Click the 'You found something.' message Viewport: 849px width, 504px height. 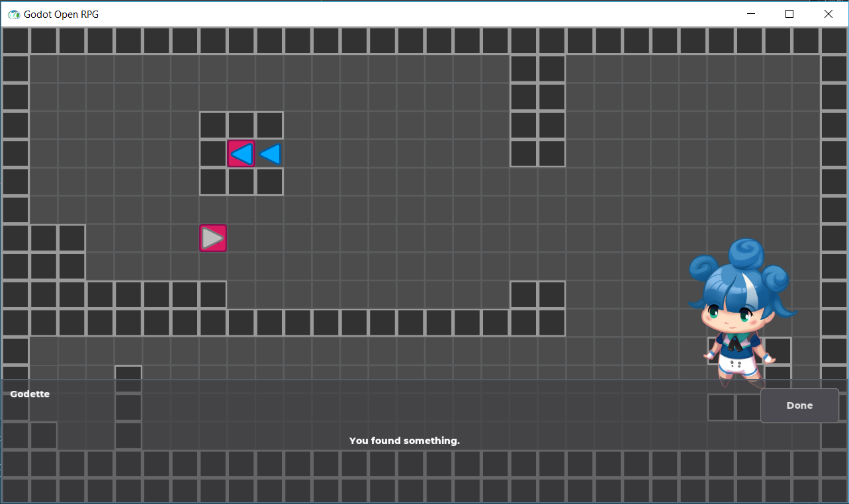[x=404, y=441]
